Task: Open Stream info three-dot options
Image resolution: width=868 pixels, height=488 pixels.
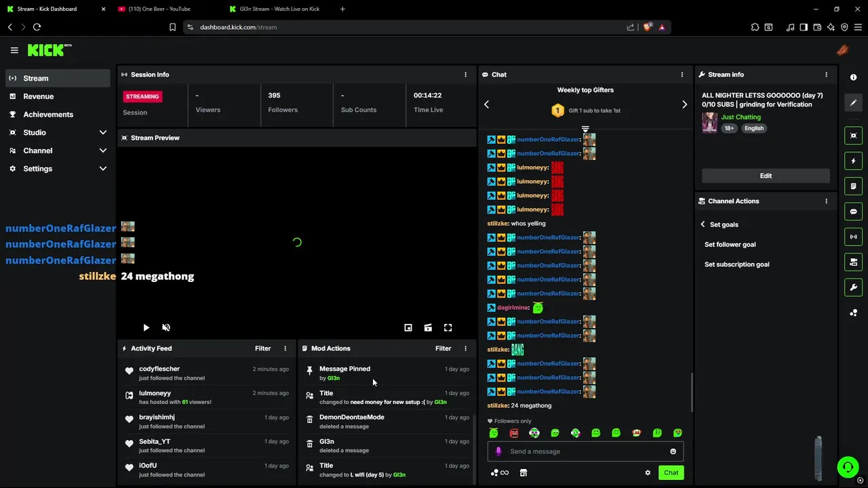Action: click(x=826, y=75)
